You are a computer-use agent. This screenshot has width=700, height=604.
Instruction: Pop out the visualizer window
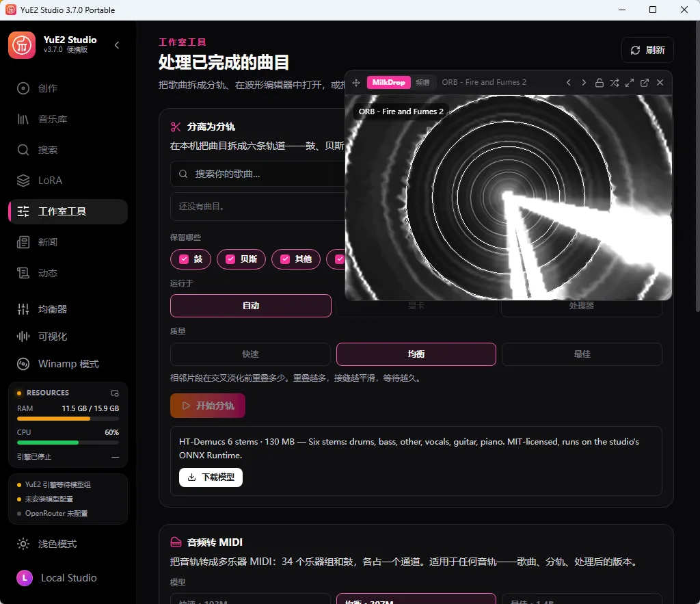pos(645,83)
